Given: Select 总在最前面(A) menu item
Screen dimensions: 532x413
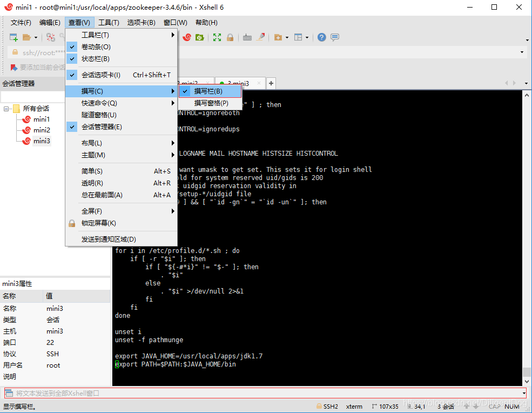Looking at the screenshot, I should [x=121, y=195].
